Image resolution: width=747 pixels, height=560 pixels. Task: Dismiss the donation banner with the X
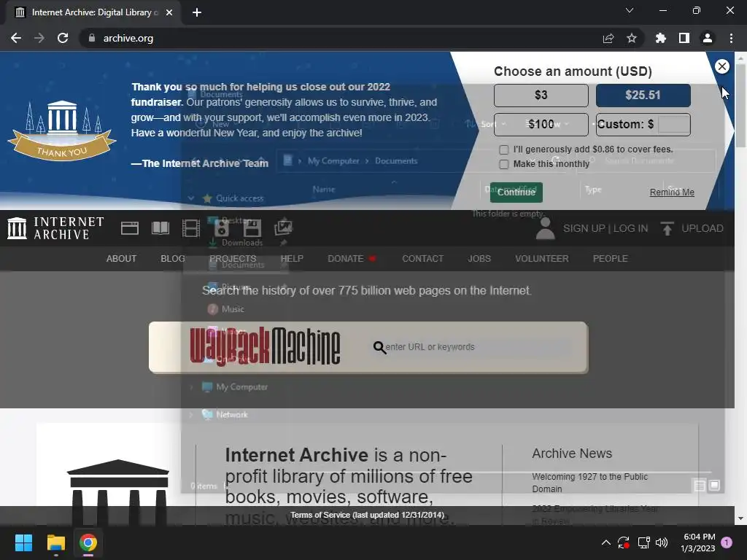click(x=722, y=66)
